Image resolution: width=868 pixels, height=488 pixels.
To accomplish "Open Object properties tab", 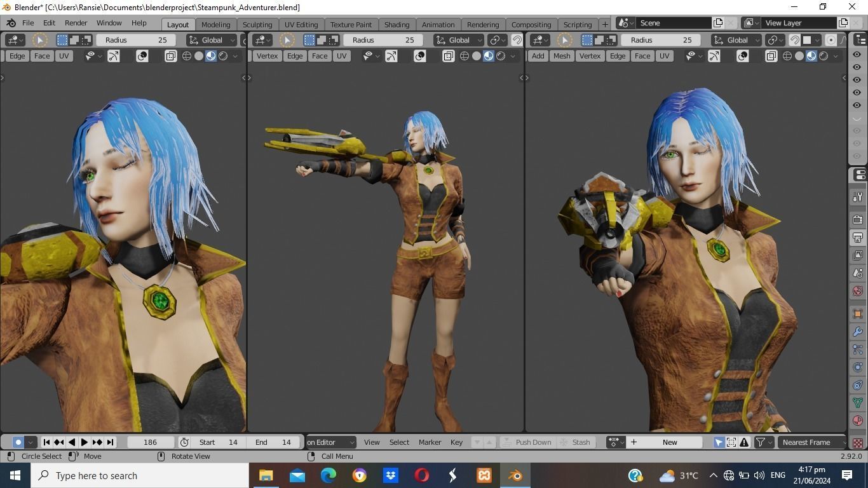I will tap(858, 314).
